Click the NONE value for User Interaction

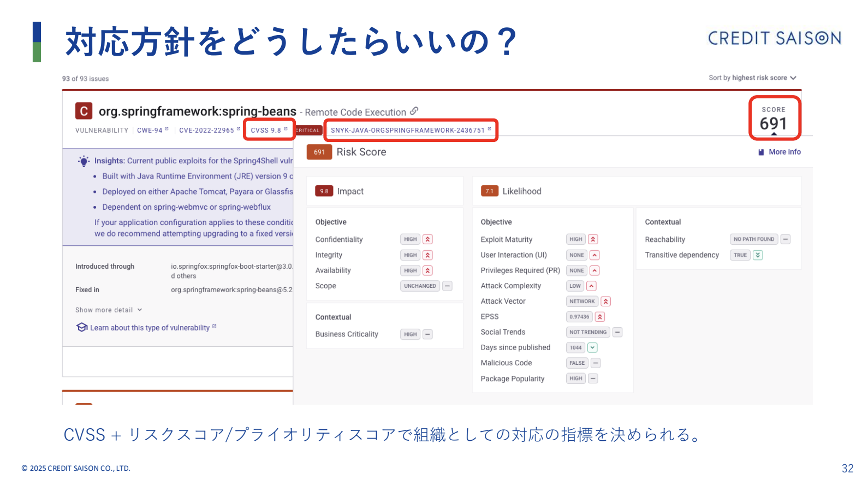577,255
